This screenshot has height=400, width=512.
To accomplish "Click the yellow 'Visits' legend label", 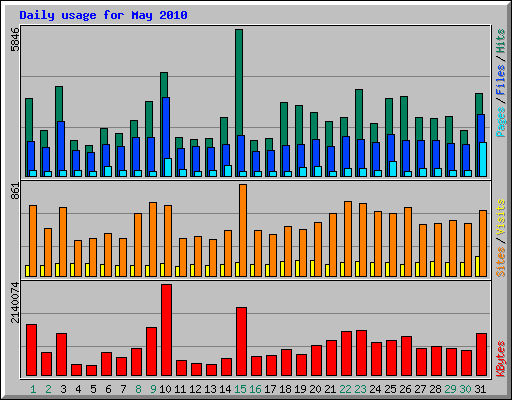I will pos(500,218).
